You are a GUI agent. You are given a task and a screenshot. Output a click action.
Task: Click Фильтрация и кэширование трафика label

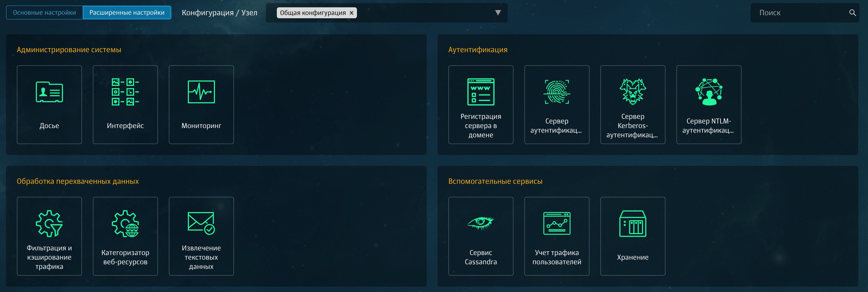coord(49,257)
